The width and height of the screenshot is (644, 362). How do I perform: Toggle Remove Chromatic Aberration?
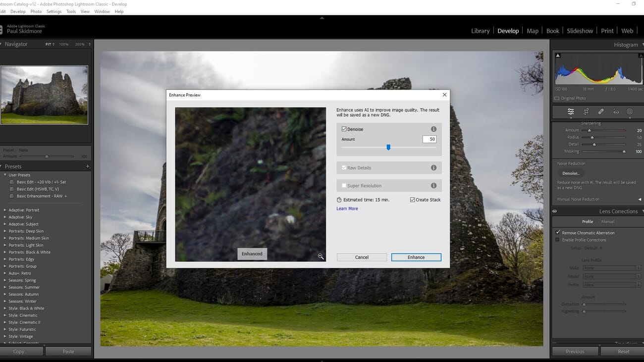tap(558, 232)
